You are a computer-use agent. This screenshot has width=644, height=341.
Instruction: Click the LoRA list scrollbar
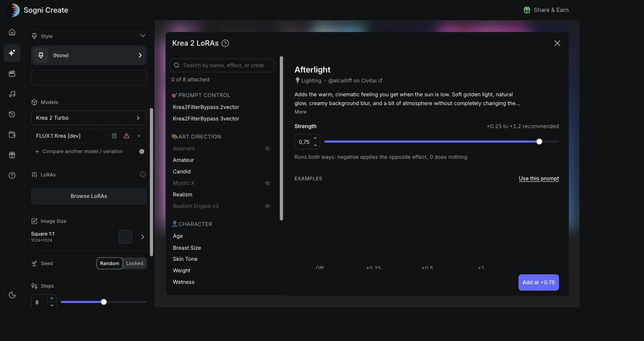[x=281, y=138]
